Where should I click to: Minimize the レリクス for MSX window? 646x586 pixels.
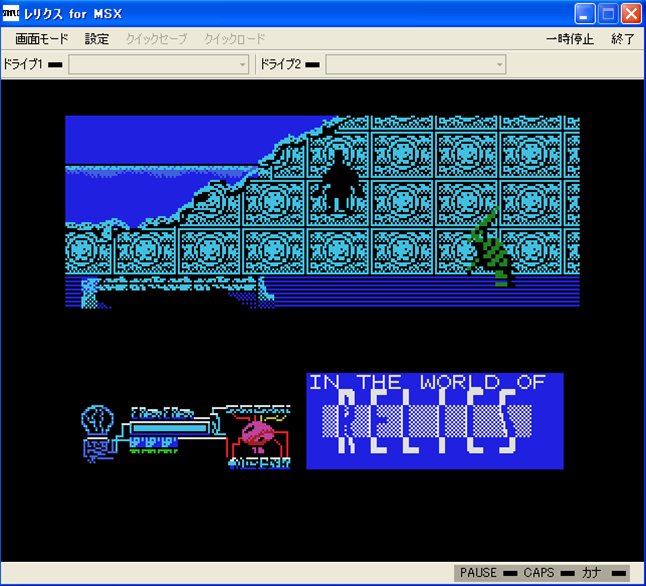point(584,14)
